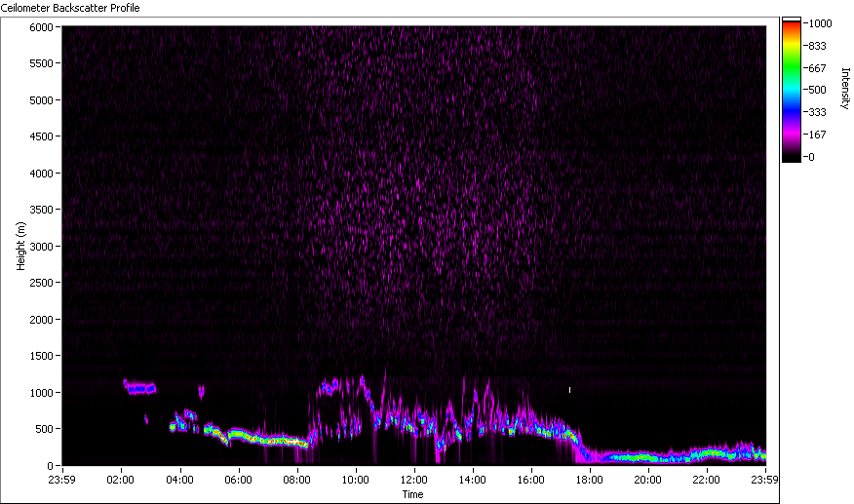This screenshot has height=504, width=854.
Task: Click the 1500 height tick label
Action: [x=41, y=355]
